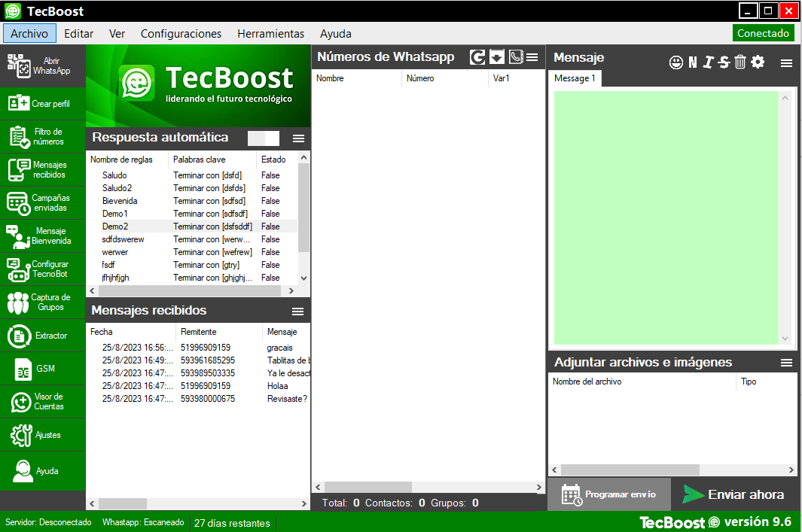The image size is (802, 532).
Task: Click the phone contacts icon in Números de Whatsapp
Action: (516, 57)
